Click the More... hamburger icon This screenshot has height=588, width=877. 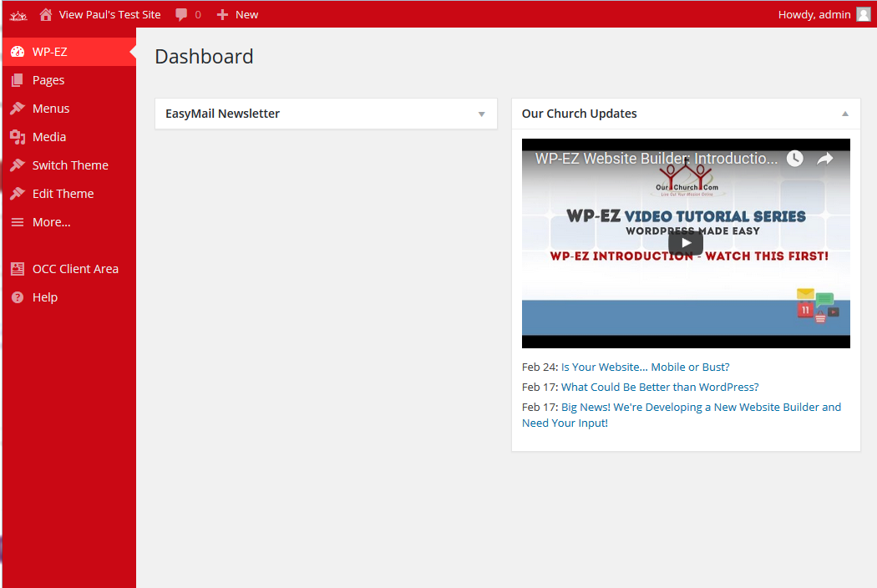18,222
